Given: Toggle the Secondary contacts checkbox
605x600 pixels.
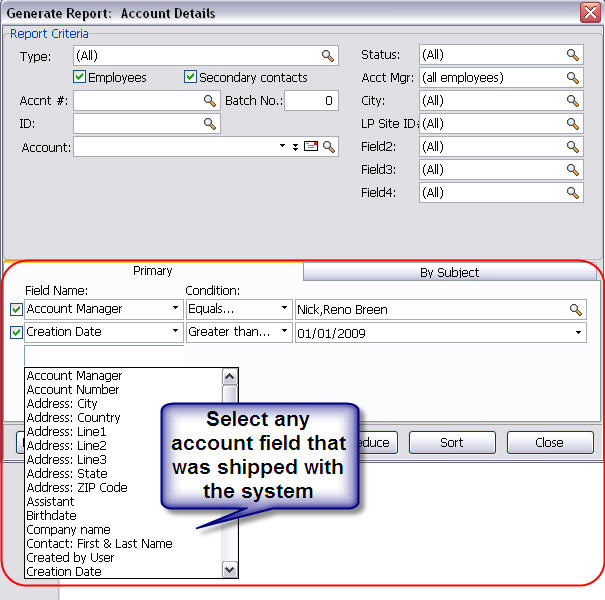Looking at the screenshot, I should 190,78.
